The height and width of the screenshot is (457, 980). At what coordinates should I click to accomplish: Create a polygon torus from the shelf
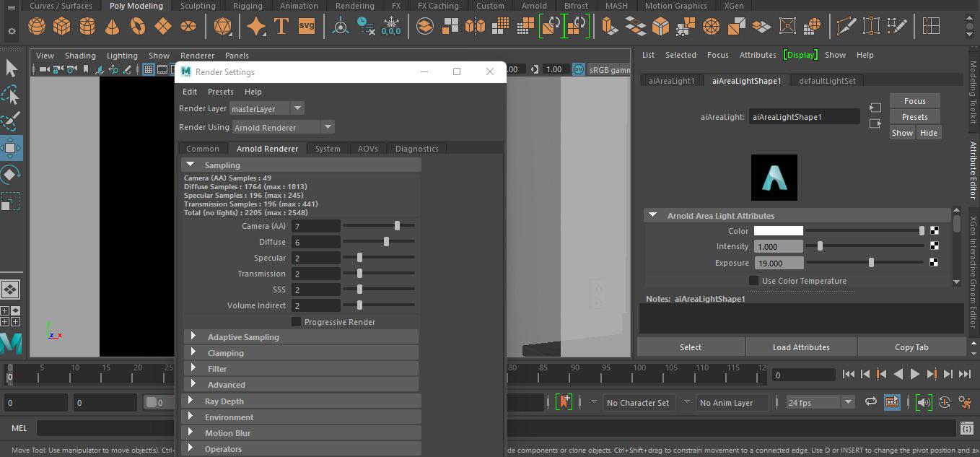point(137,25)
